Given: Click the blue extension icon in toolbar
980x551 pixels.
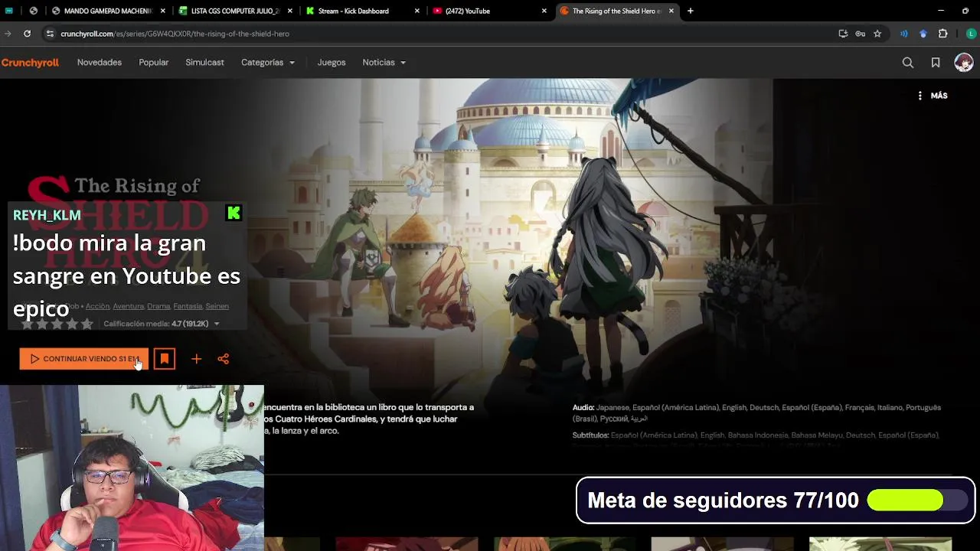Looking at the screenshot, I should click(x=904, y=34).
